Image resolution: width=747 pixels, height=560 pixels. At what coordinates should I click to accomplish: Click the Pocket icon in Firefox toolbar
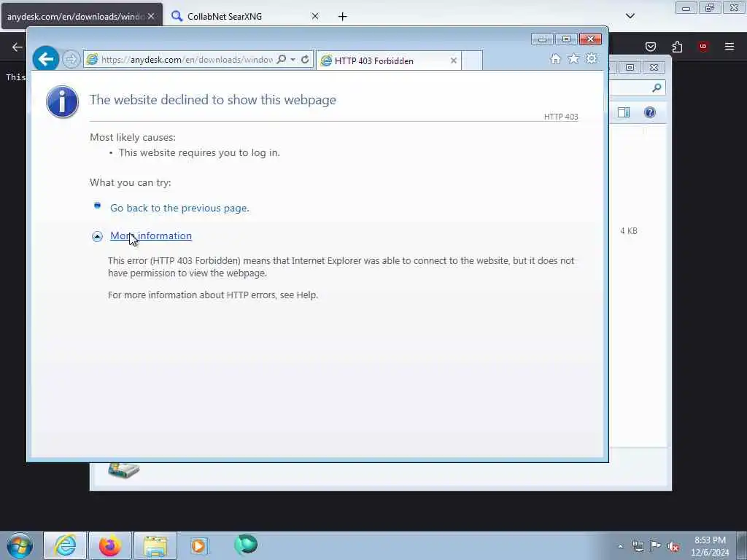click(650, 47)
